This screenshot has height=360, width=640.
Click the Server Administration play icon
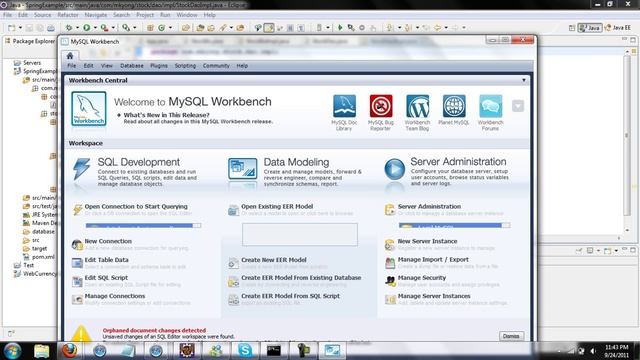(394, 169)
